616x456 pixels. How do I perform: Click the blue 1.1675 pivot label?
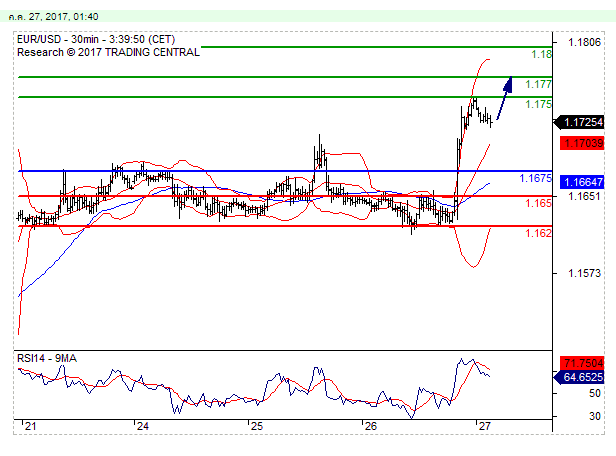(x=535, y=178)
